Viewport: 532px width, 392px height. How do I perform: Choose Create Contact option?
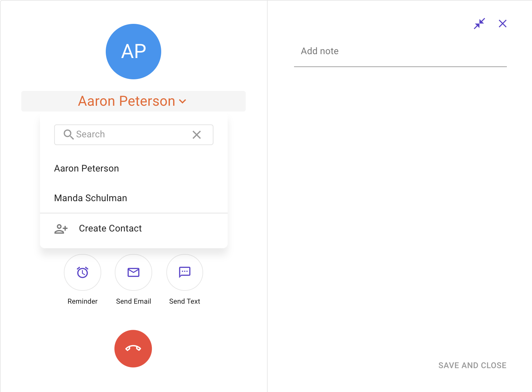point(133,229)
